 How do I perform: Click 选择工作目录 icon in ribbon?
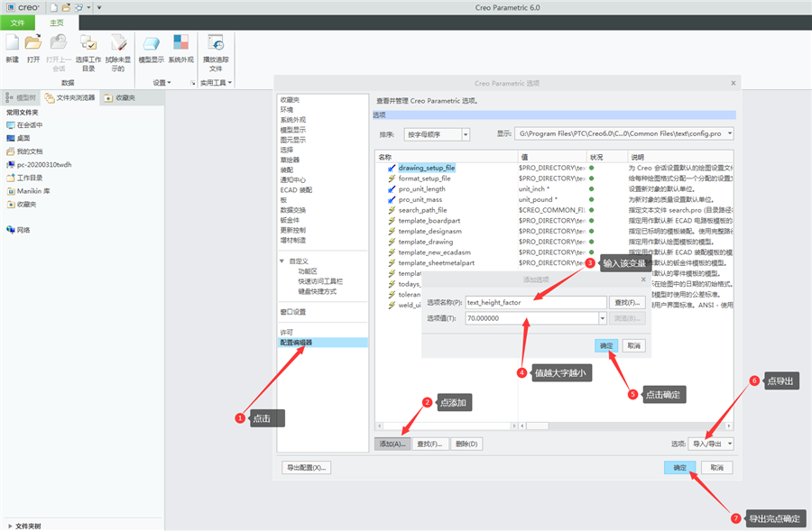click(88, 42)
